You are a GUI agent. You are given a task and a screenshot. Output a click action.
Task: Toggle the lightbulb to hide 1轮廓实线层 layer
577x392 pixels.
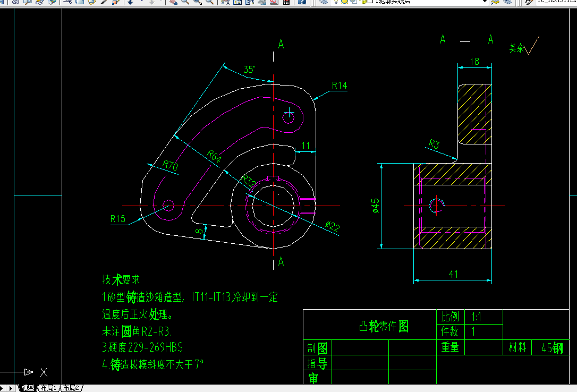pyautogui.click(x=337, y=3)
